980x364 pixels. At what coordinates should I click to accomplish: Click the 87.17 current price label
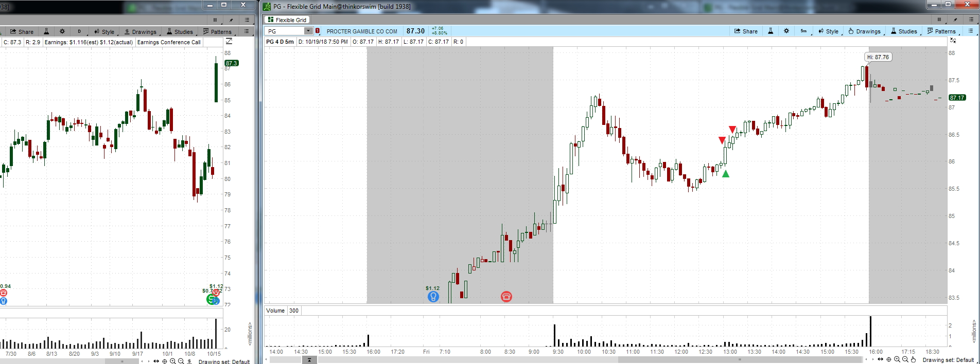tap(957, 98)
